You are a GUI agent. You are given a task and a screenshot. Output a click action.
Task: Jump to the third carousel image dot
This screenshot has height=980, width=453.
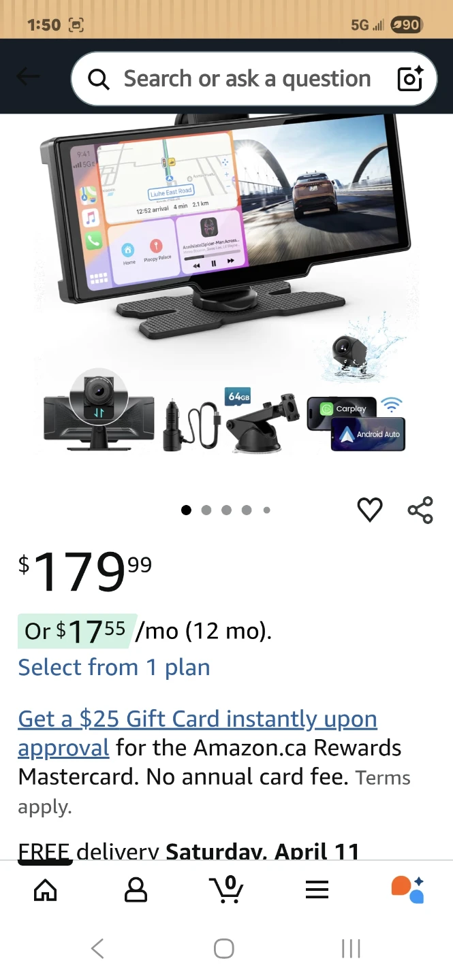click(x=226, y=510)
